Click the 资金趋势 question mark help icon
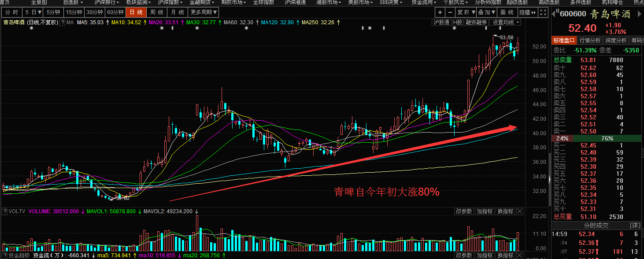 [x=4, y=255]
